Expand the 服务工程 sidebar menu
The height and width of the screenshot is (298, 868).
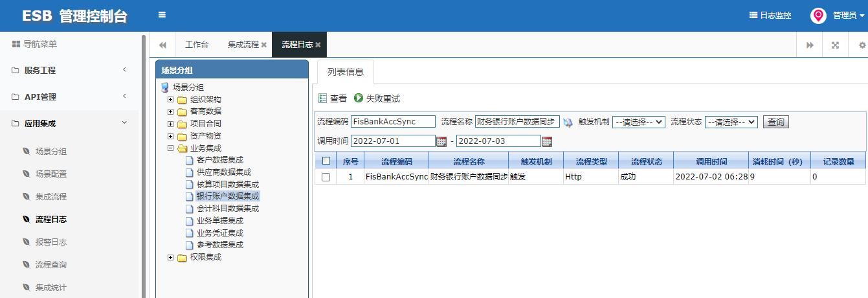coord(69,70)
